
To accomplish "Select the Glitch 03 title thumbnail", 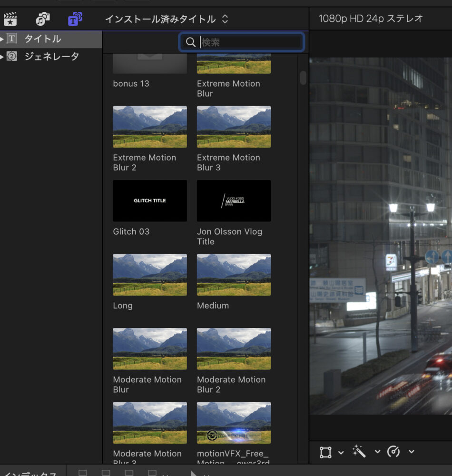I will coord(150,201).
